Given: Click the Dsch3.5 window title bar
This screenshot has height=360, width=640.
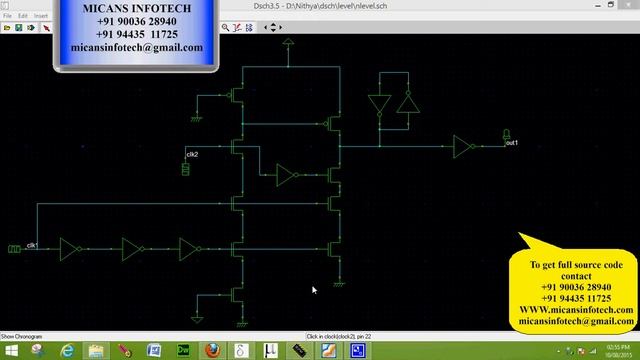Looking at the screenshot, I should (320, 6).
